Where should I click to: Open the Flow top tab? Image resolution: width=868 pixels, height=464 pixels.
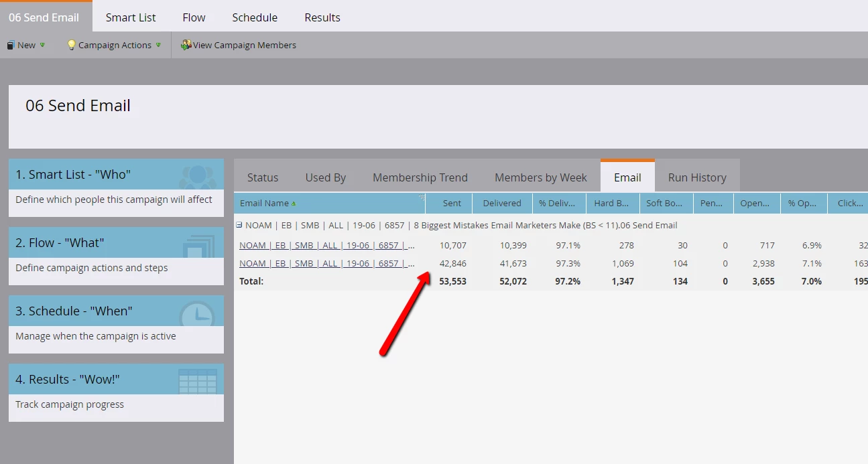[x=194, y=17]
